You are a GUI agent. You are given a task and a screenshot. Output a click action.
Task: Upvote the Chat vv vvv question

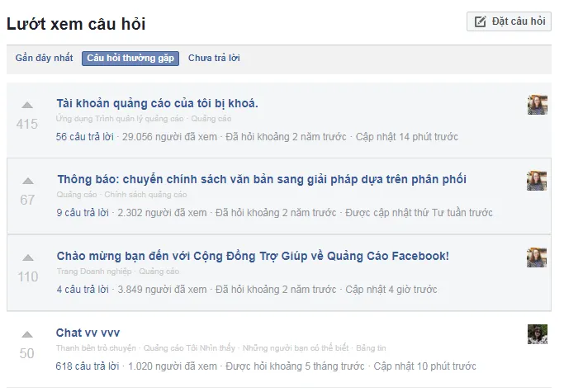click(x=27, y=334)
